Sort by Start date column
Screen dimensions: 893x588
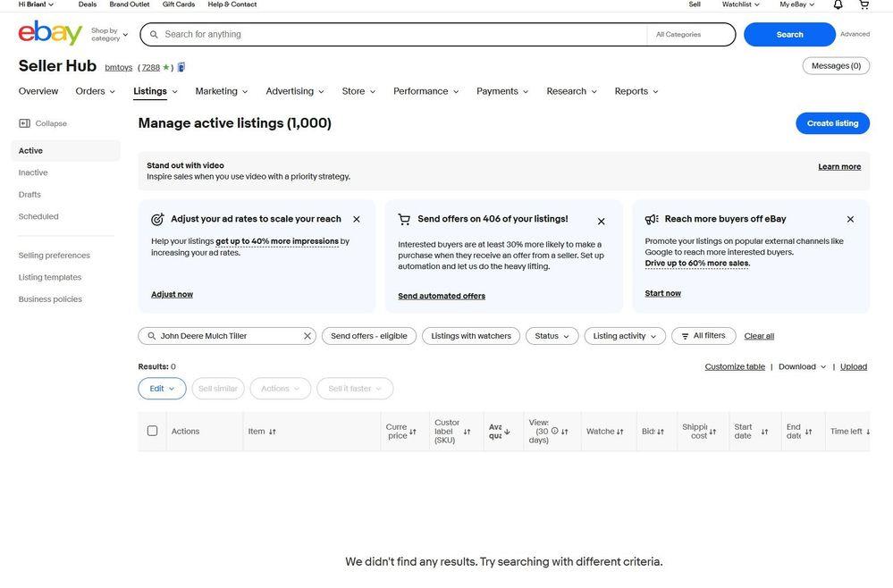(x=765, y=432)
